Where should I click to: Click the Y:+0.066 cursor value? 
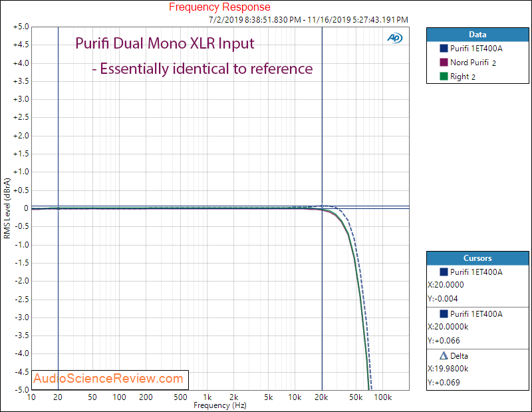pos(444,340)
